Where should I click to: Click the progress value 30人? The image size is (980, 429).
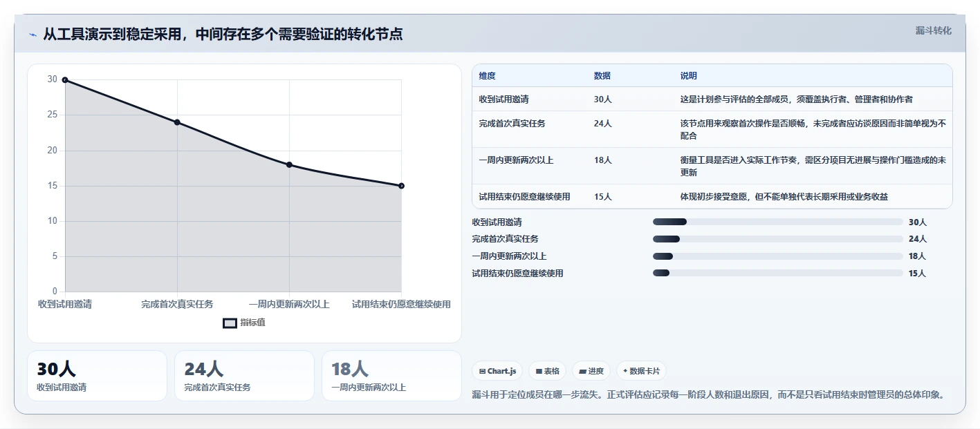pyautogui.click(x=917, y=222)
